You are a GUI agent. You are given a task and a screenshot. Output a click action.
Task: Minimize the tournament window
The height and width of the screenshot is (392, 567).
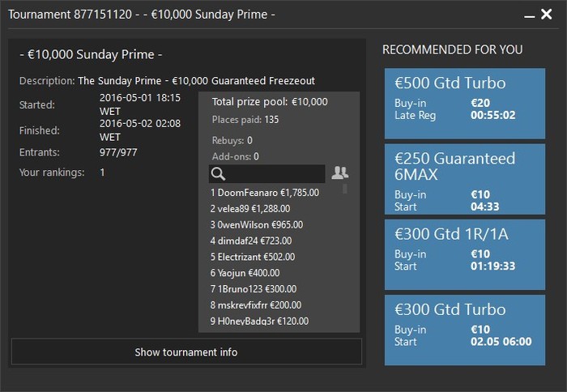527,15
